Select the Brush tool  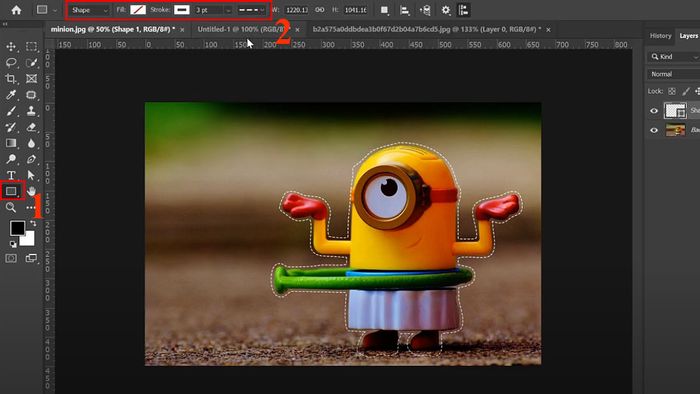point(11,111)
